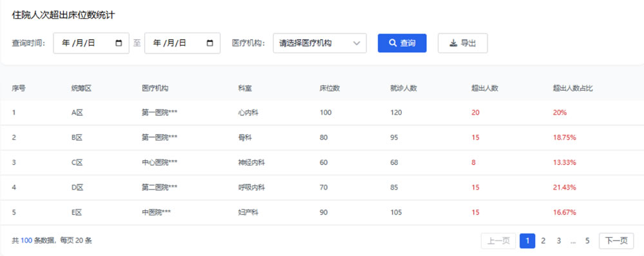
Task: Click 超出人数占比 column header
Action: [x=573, y=88]
